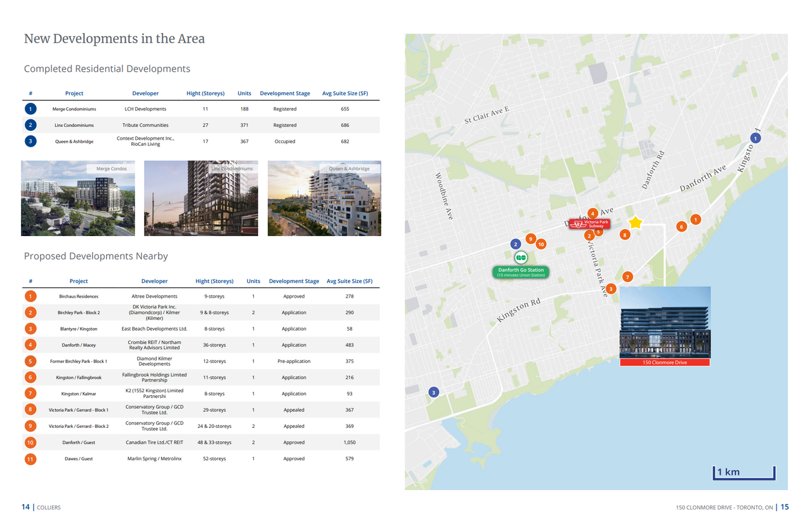Click the yellow star marker on the map
The height and width of the screenshot is (523, 812).
pyautogui.click(x=635, y=222)
